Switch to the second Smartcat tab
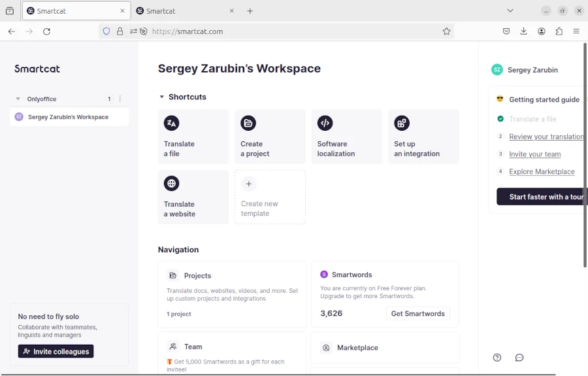This screenshot has height=376, width=588. pos(186,11)
